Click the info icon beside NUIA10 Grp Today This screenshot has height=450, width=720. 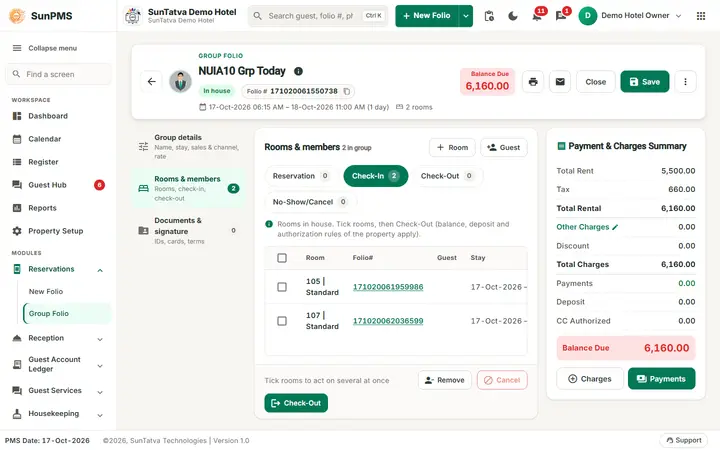coord(298,71)
